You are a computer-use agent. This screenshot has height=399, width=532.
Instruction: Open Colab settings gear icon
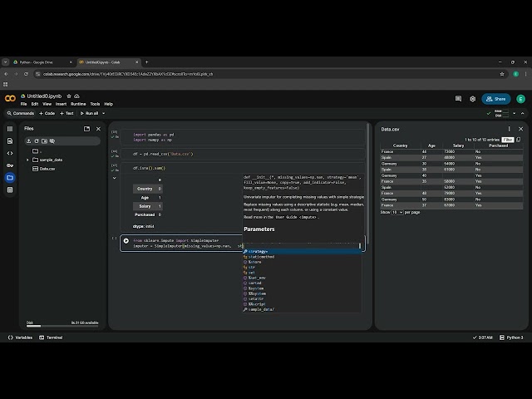tap(473, 98)
